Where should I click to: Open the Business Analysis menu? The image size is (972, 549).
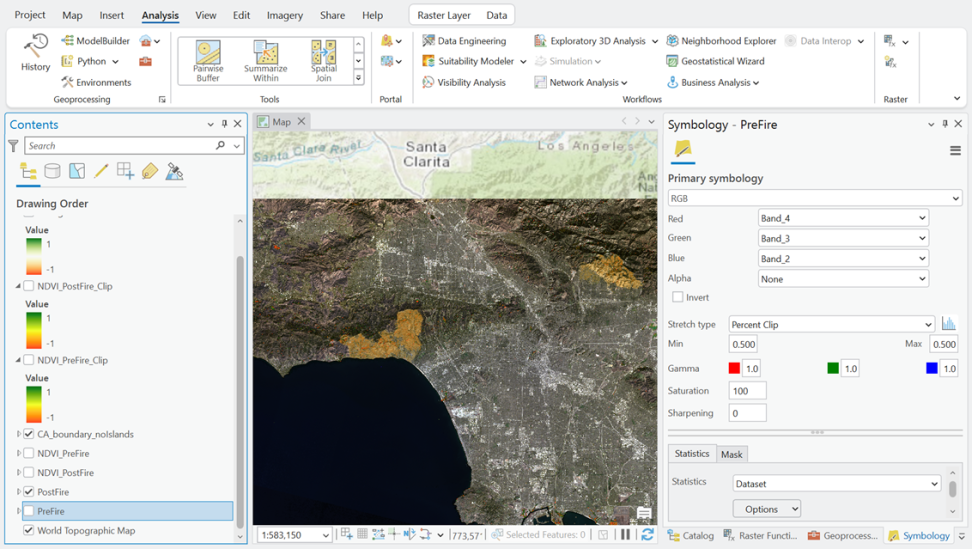pyautogui.click(x=713, y=82)
